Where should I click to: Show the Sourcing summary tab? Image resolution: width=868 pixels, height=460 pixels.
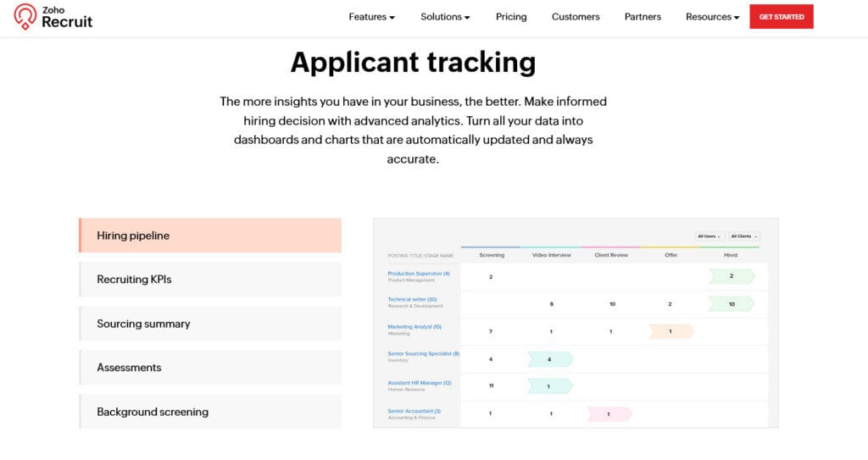coord(210,324)
